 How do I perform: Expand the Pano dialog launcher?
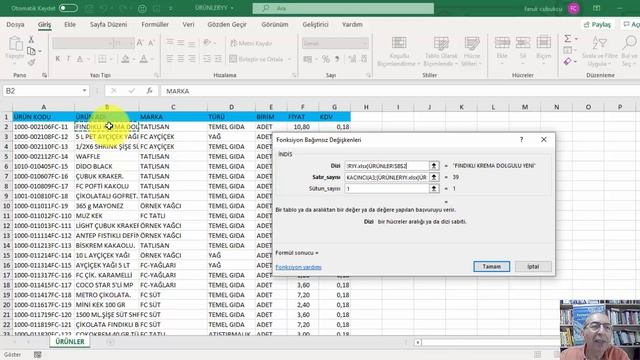[x=44, y=75]
